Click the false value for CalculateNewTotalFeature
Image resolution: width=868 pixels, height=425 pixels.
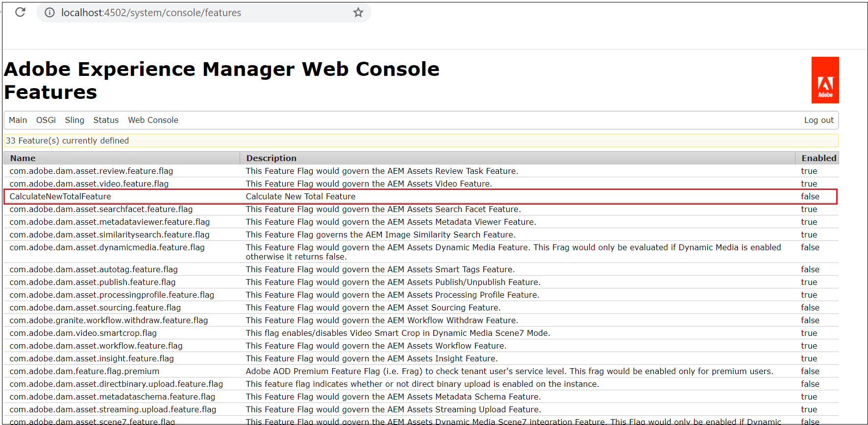coord(810,196)
